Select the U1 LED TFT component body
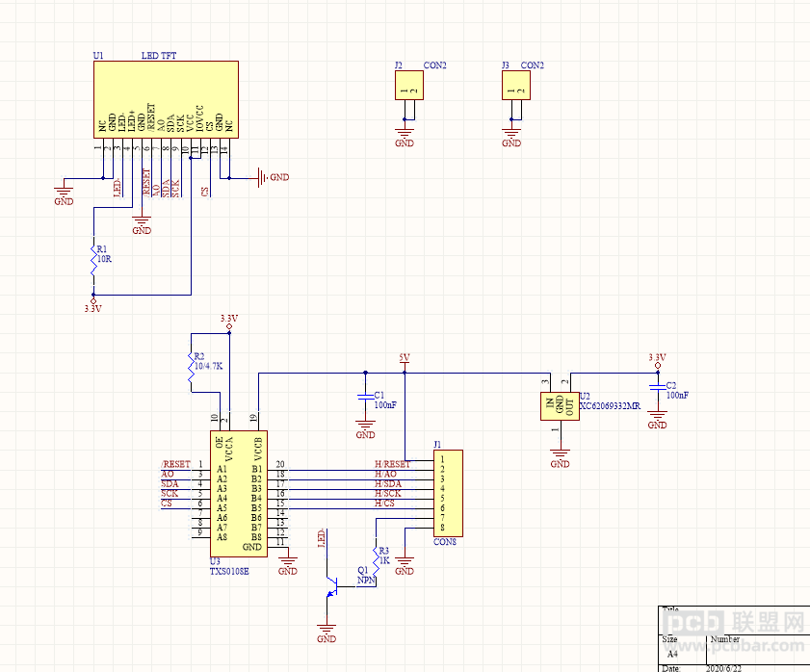The height and width of the screenshot is (672, 810). point(166,100)
